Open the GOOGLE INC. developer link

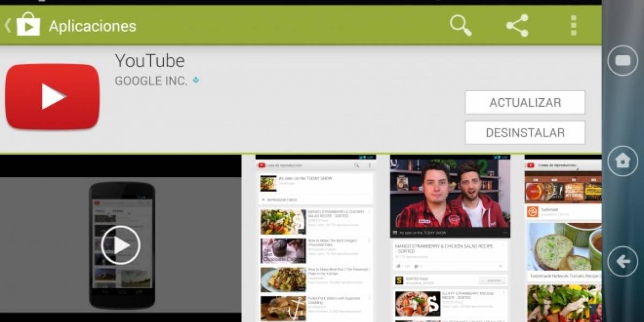click(151, 80)
